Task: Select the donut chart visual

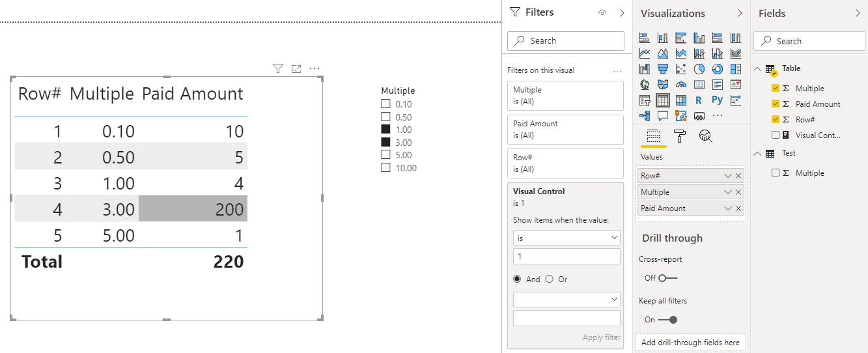Action: tap(718, 69)
